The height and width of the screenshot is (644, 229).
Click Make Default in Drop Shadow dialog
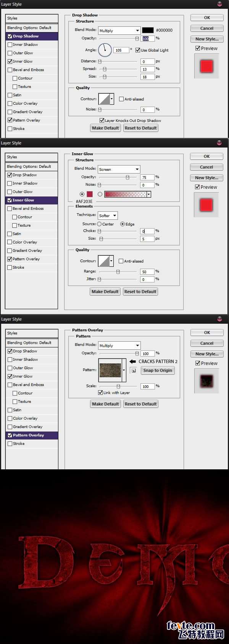105,128
